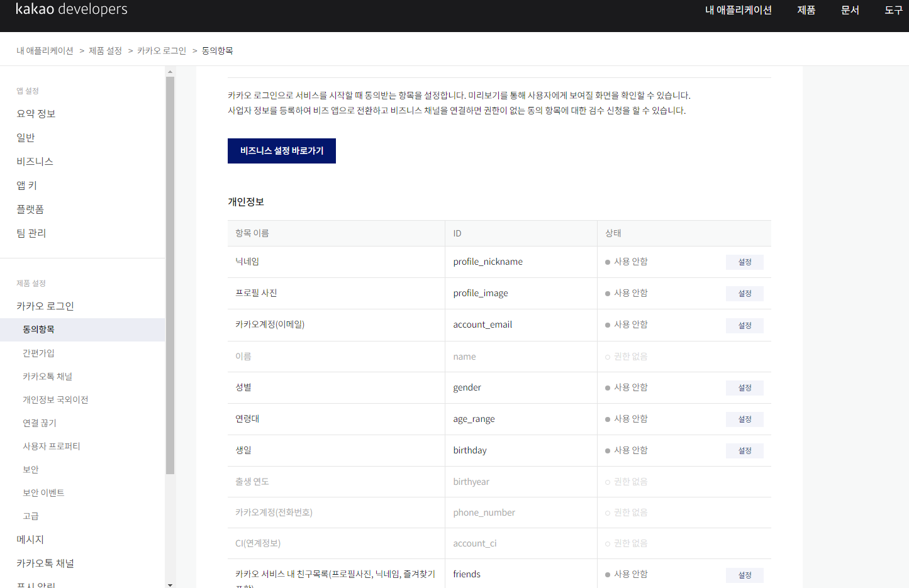Click 설정 for friends row
This screenshot has height=588, width=909.
745,575
